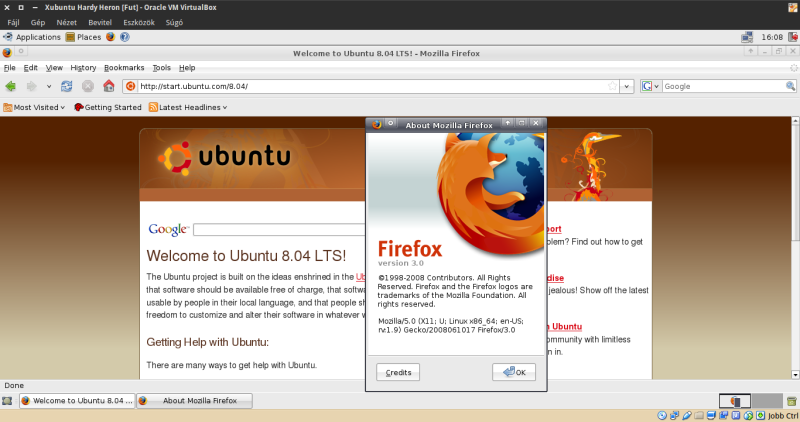This screenshot has height=422, width=800.
Task: Expand the address bar URL dropdown
Action: point(627,86)
